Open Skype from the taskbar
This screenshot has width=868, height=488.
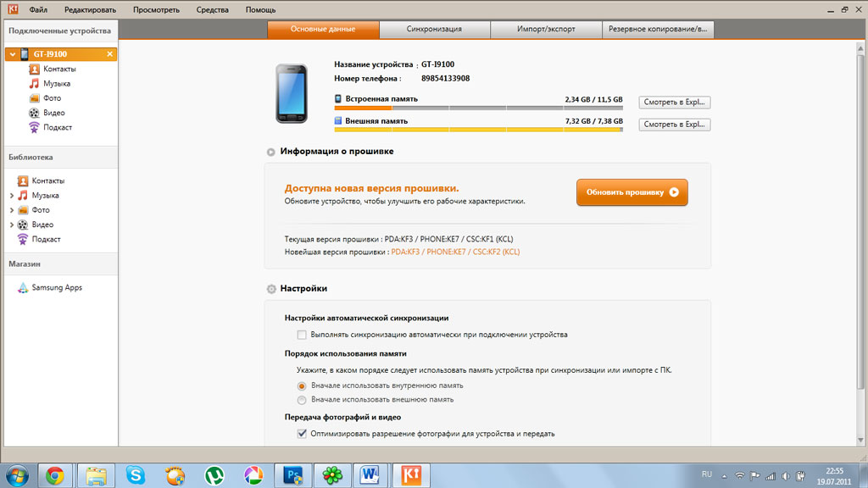135,475
